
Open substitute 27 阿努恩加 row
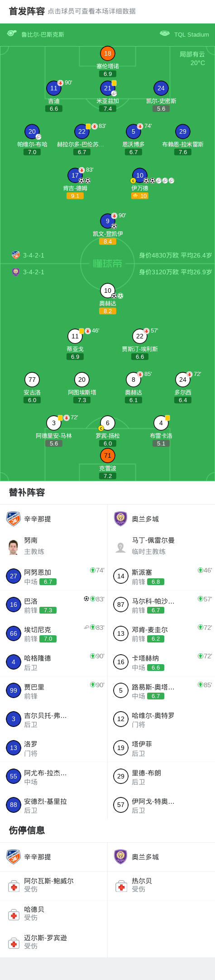point(54,576)
